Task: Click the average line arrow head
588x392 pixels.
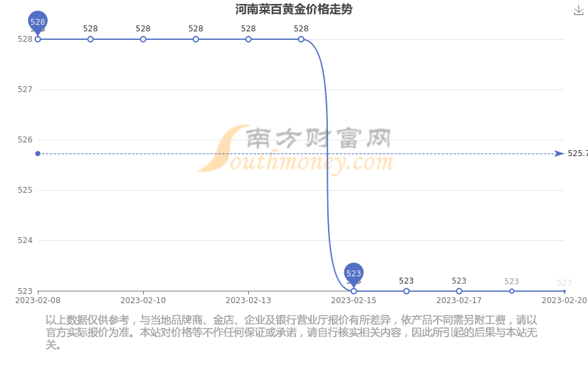Action: click(559, 154)
